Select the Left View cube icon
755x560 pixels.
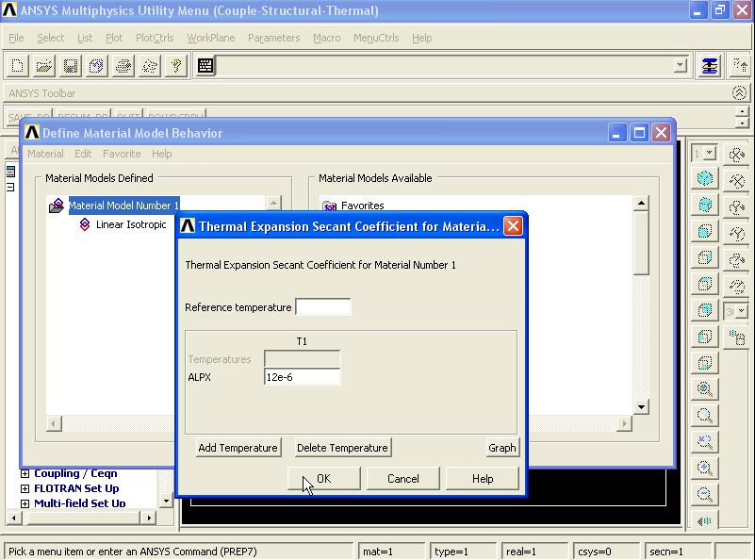point(705,337)
